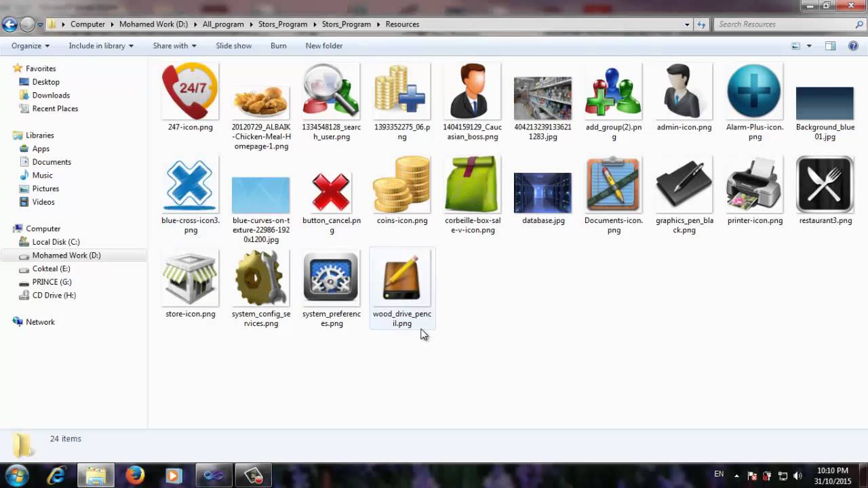Screen dimensions: 868x488
Task: Select button_cancel.png red cross
Action: click(x=332, y=192)
